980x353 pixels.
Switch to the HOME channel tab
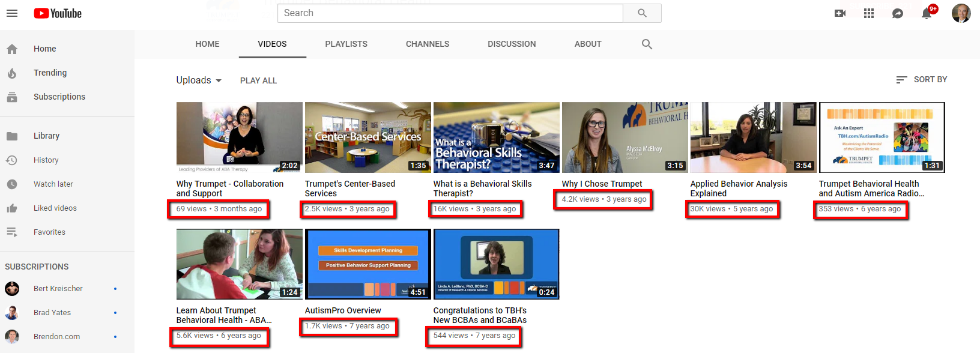207,44
